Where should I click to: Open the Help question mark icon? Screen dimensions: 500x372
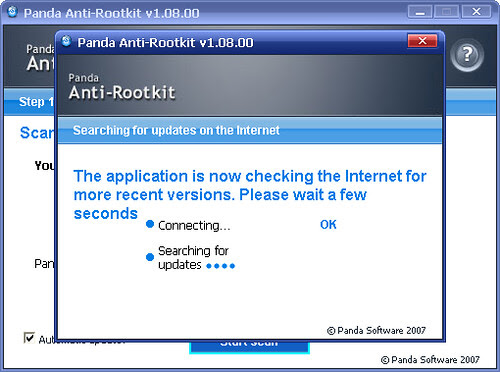tap(467, 55)
